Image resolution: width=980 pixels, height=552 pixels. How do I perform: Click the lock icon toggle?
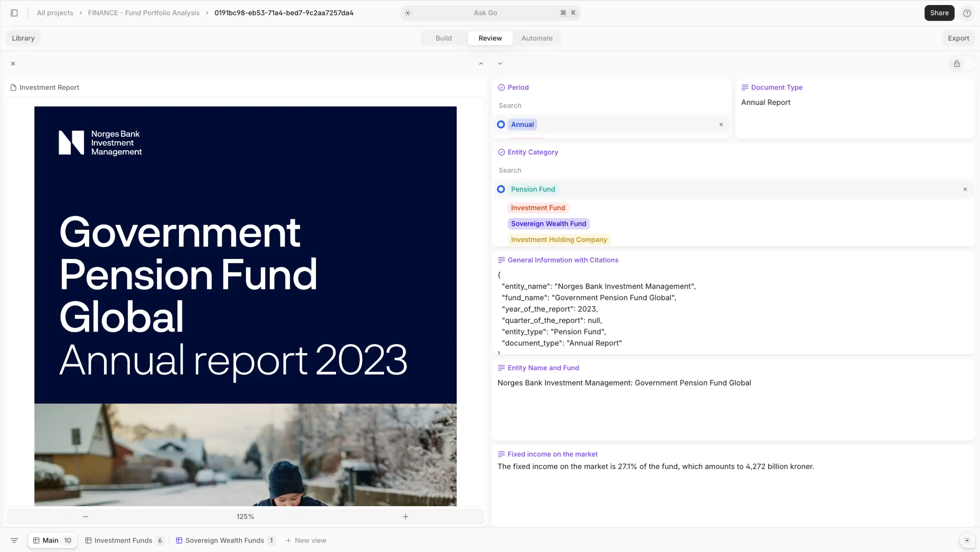(x=956, y=63)
